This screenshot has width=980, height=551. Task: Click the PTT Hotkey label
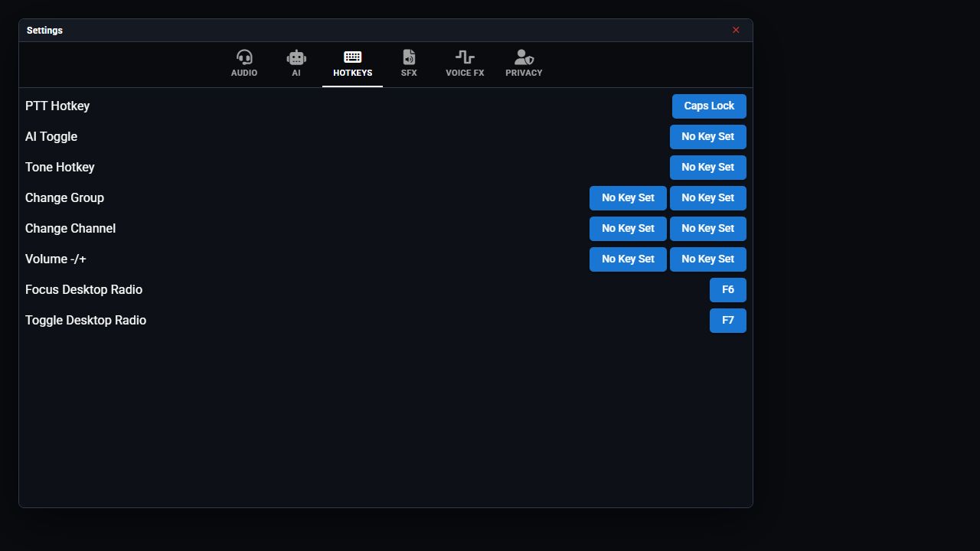pos(57,106)
